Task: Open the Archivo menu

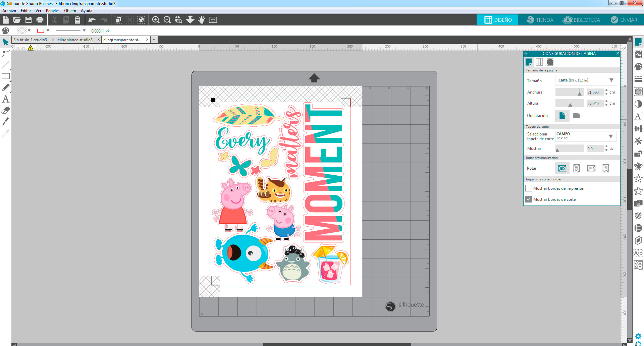Action: point(9,11)
